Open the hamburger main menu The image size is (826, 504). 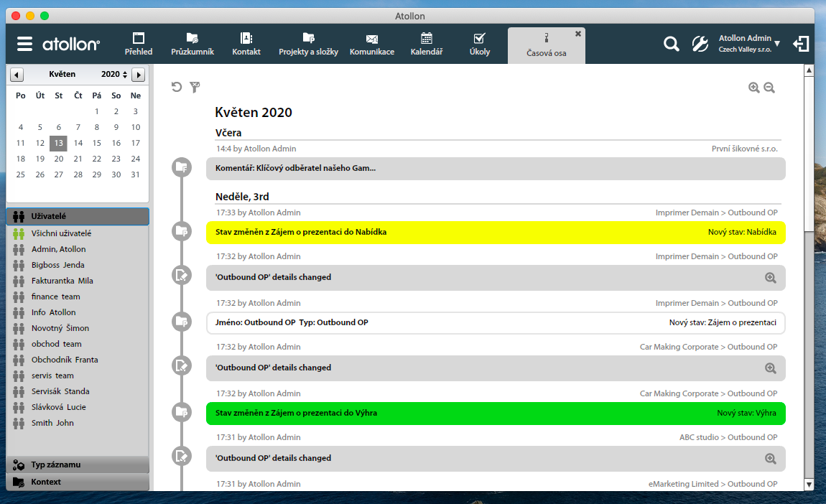[25, 44]
